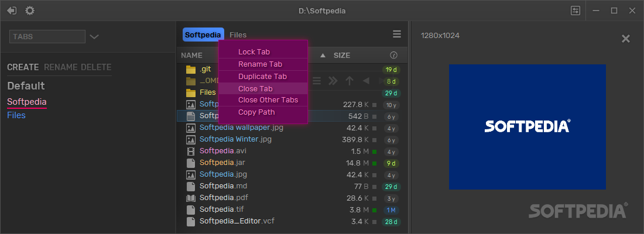Screen dimensions: 644x234
Task: Click DELETE in the left panel
Action: (96, 67)
